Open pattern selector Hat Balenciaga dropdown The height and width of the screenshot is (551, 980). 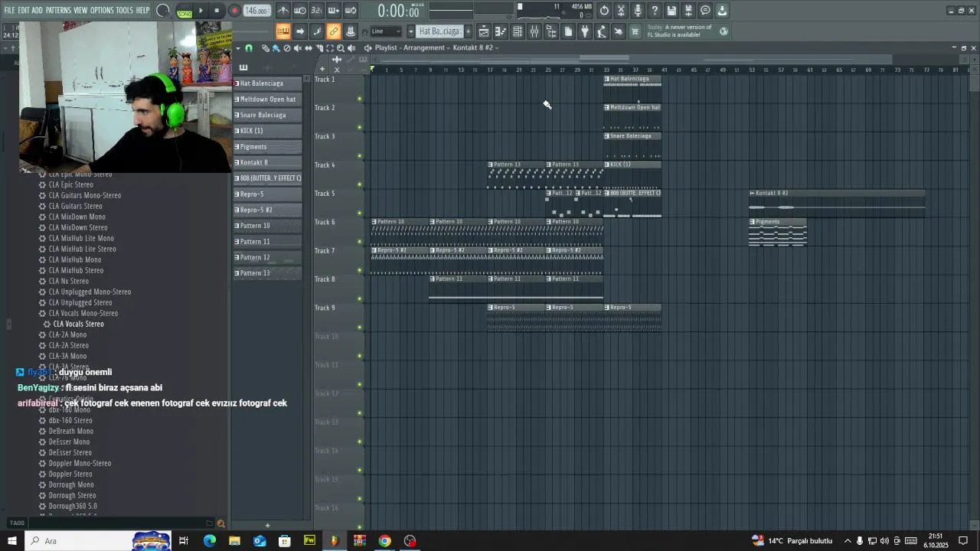[439, 31]
